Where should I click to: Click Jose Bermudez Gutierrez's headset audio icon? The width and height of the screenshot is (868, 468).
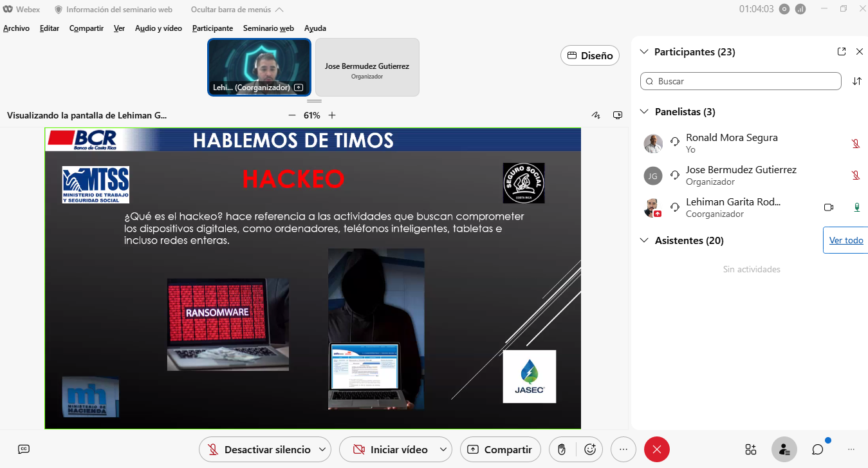(x=675, y=174)
